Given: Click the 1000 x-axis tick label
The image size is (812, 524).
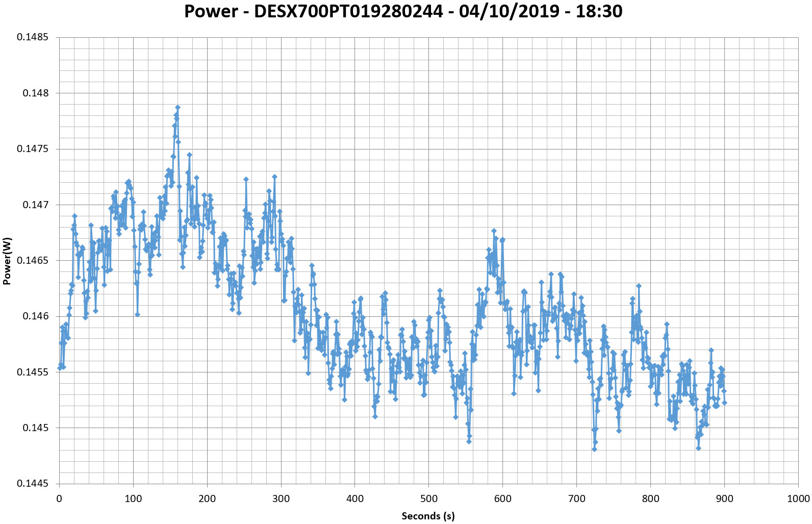Looking at the screenshot, I should 798,498.
